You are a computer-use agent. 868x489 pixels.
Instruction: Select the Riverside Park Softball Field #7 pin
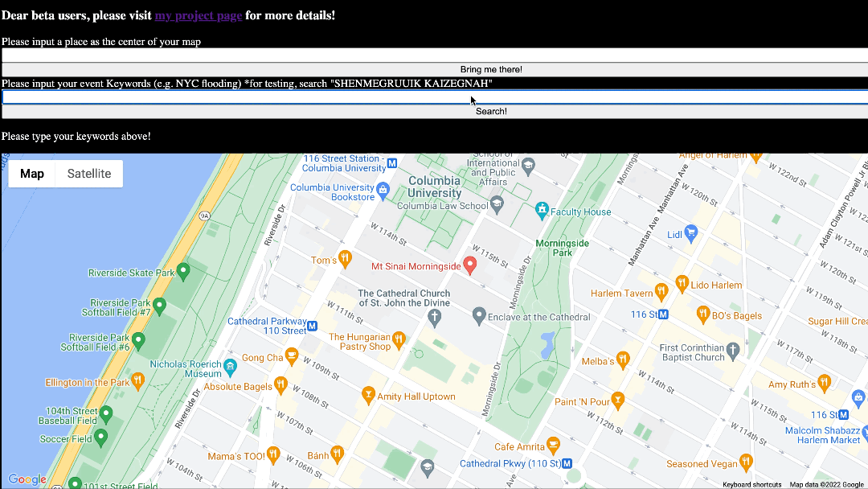pos(159,306)
